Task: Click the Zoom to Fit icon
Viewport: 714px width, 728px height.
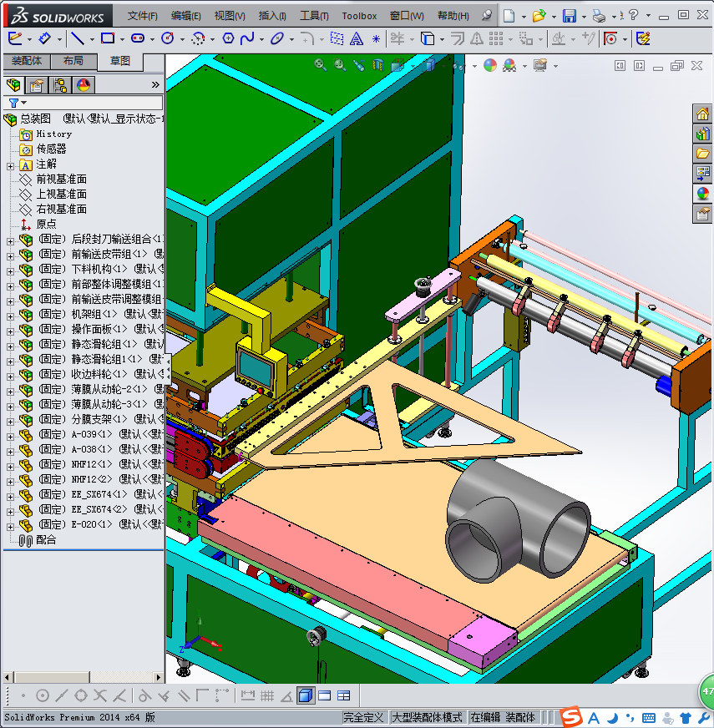Action: coord(320,65)
